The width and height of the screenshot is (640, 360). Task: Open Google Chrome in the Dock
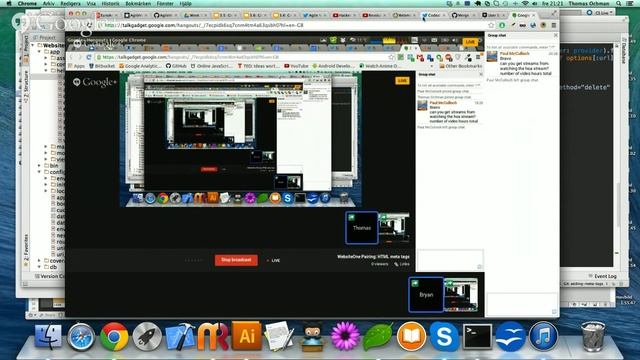(x=114, y=337)
